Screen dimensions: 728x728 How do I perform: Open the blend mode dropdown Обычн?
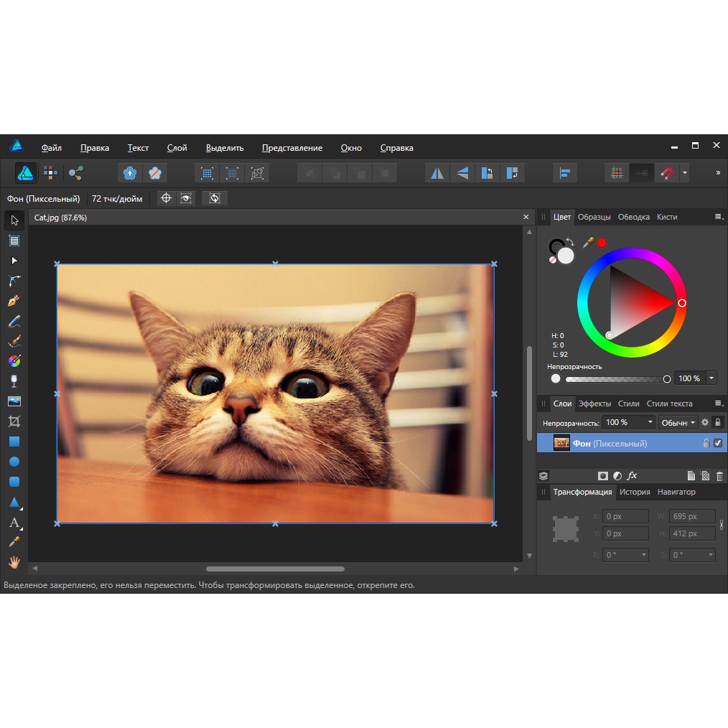point(678,423)
